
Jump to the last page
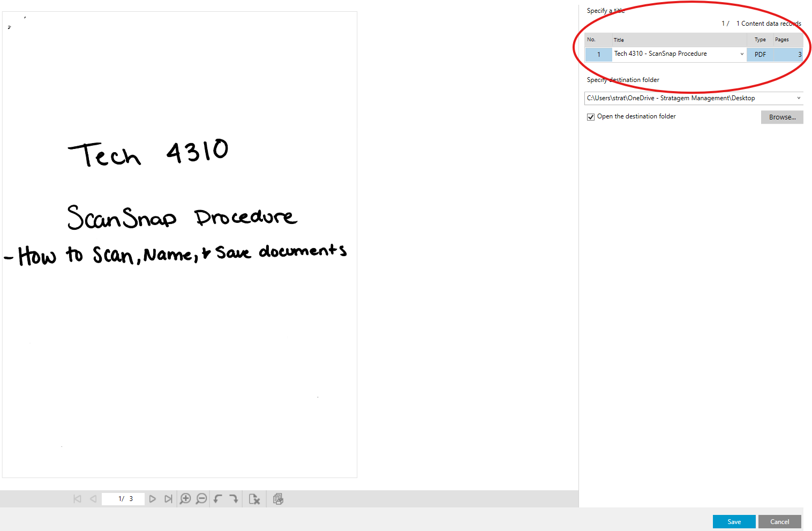[x=168, y=499]
